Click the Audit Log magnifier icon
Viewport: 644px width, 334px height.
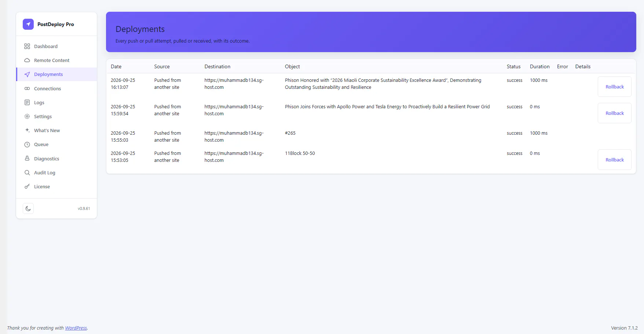click(x=27, y=173)
